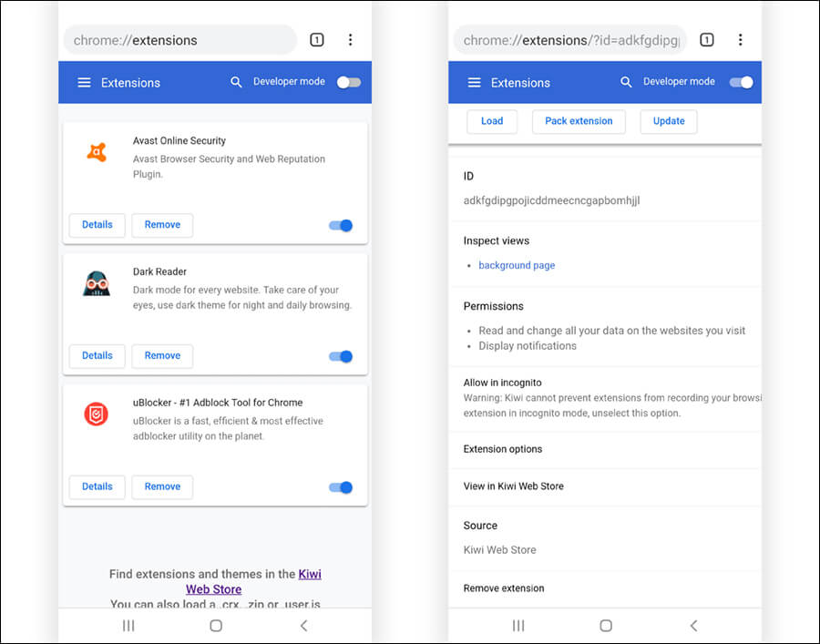
Task: Click 'Avast Online Security' title text
Action: point(179,140)
